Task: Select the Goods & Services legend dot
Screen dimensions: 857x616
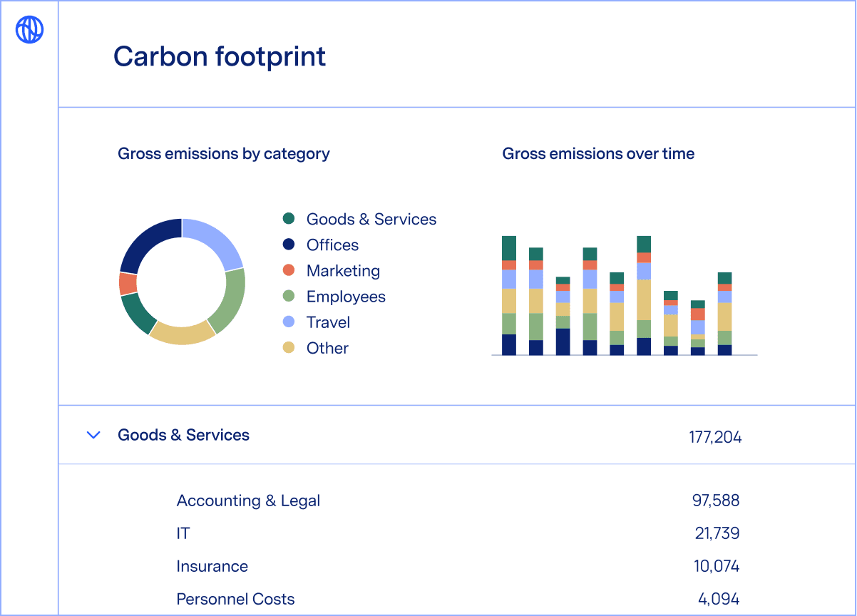Action: tap(289, 219)
